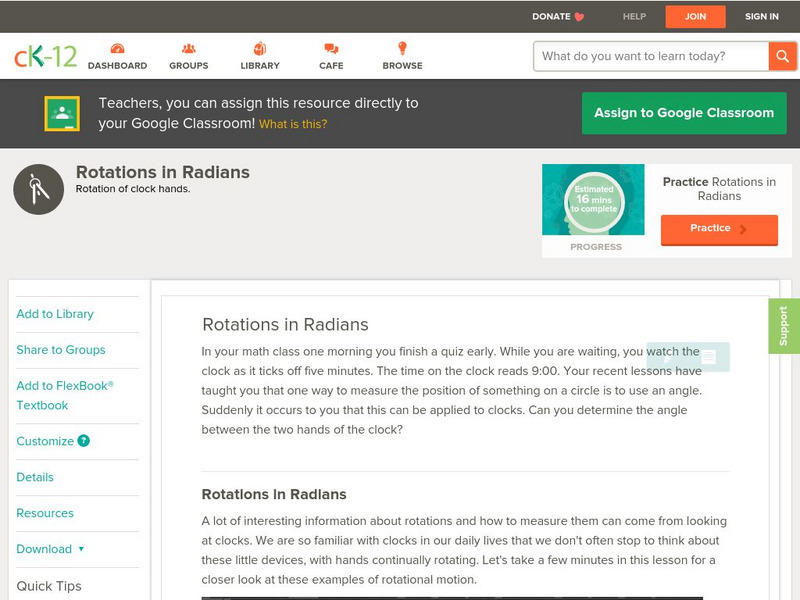The image size is (800, 600).
Task: Click Assign to Google Classroom button
Action: 684,113
